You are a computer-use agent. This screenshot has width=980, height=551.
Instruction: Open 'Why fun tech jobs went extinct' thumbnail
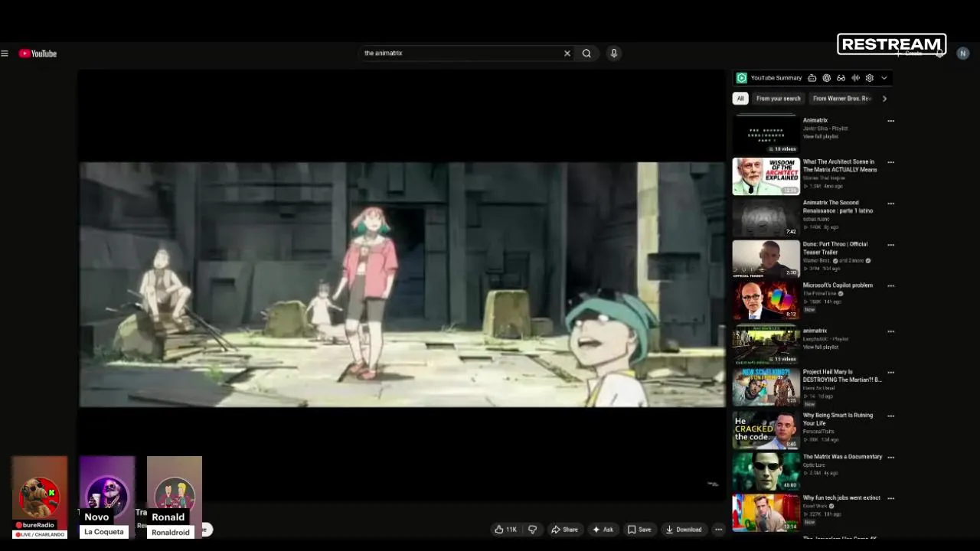tap(766, 512)
